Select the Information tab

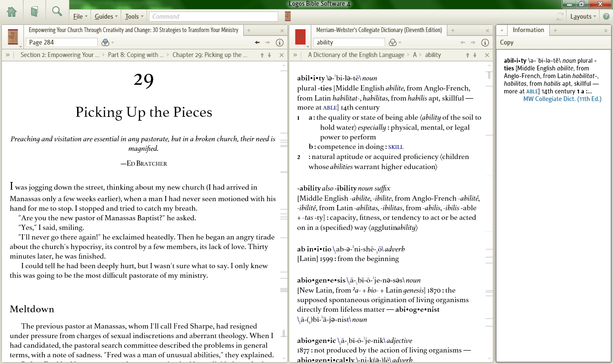tap(528, 30)
